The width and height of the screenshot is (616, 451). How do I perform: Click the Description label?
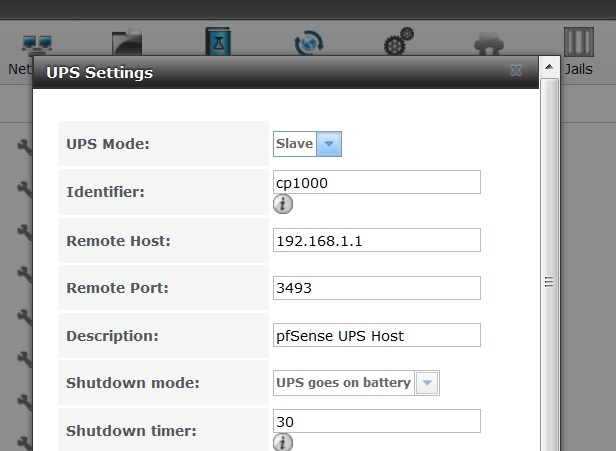(x=112, y=336)
